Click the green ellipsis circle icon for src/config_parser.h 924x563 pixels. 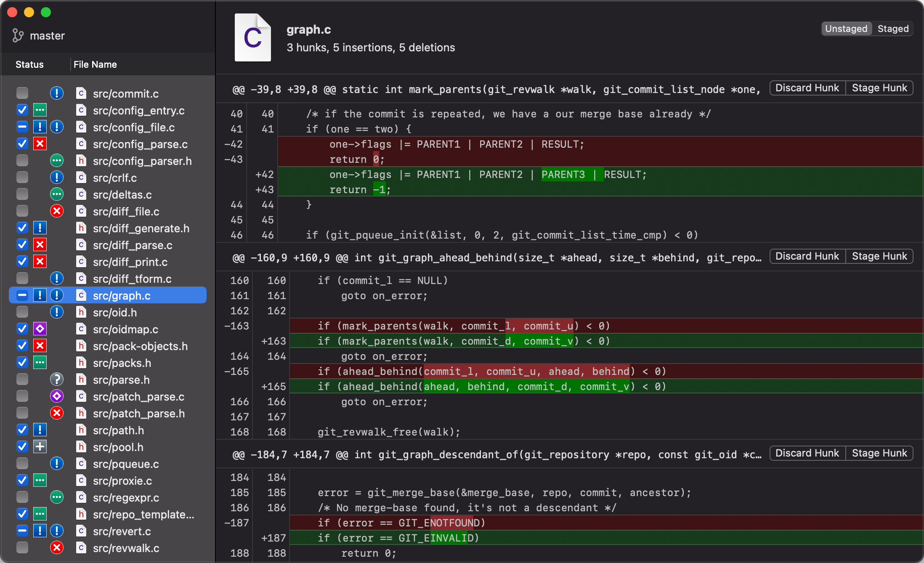[57, 161]
